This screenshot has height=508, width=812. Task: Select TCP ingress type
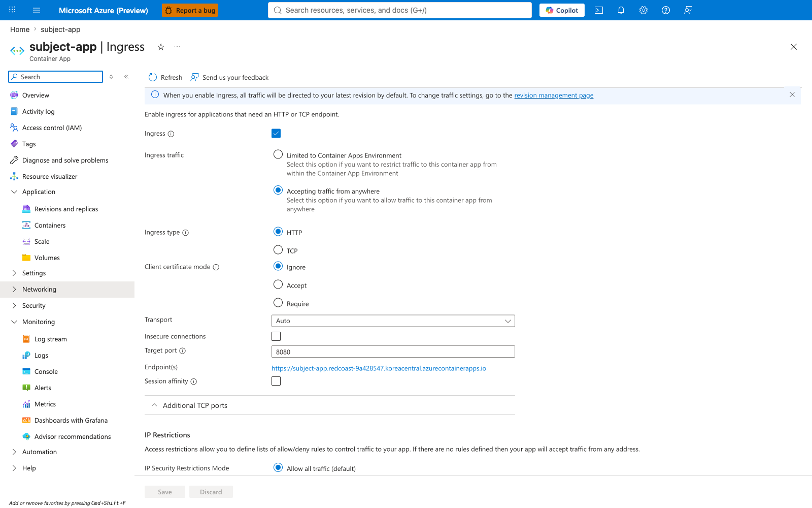pos(278,250)
